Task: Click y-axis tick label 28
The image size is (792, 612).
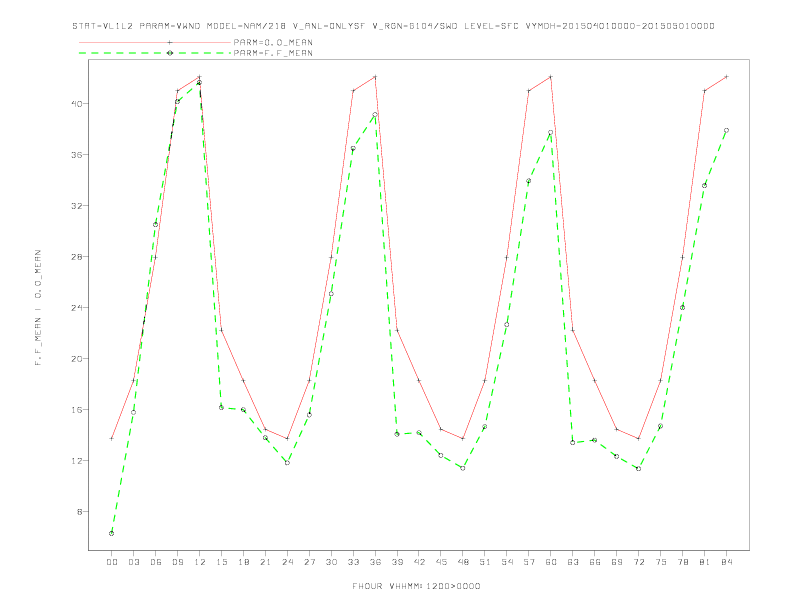Action: [x=77, y=257]
